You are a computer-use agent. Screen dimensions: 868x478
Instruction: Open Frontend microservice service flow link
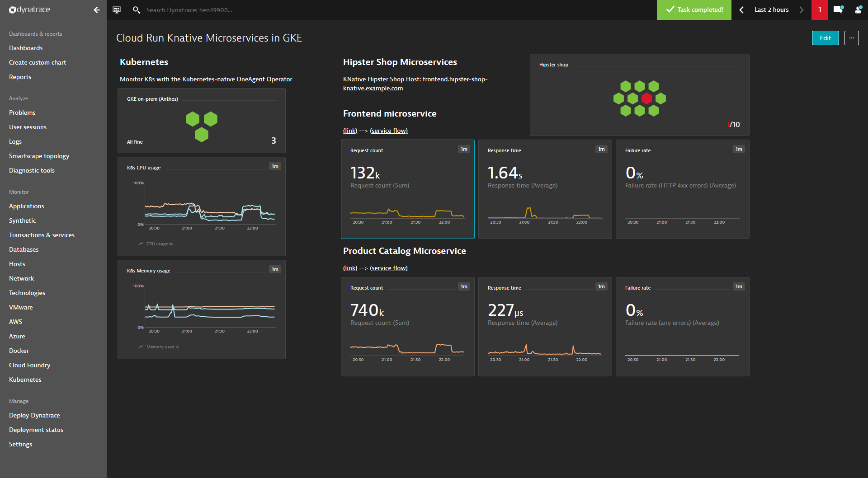(x=389, y=131)
